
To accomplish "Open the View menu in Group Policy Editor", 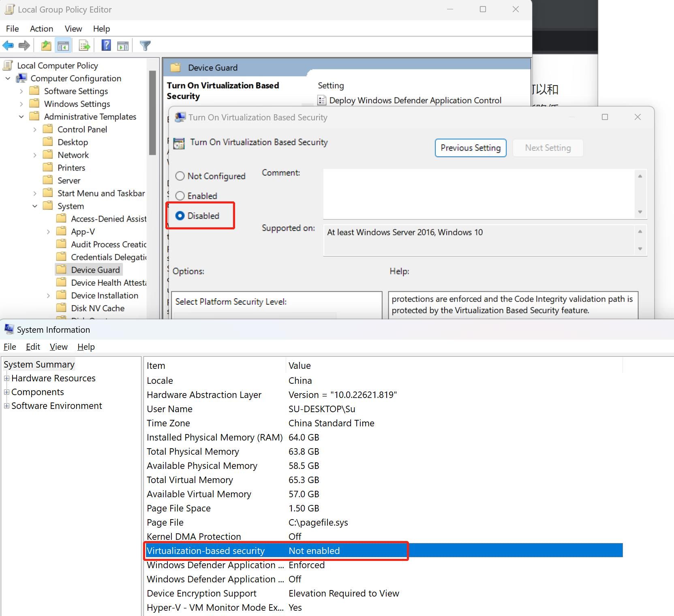I will point(73,28).
